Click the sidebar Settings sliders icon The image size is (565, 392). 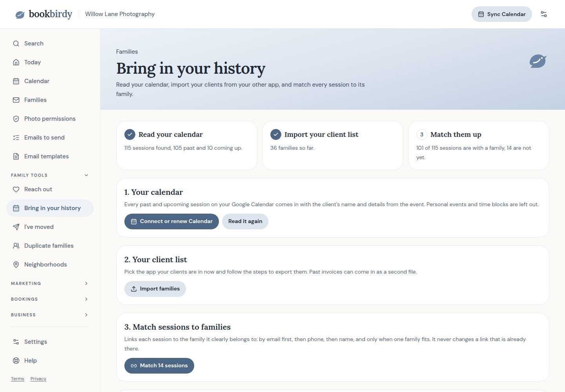coord(16,342)
